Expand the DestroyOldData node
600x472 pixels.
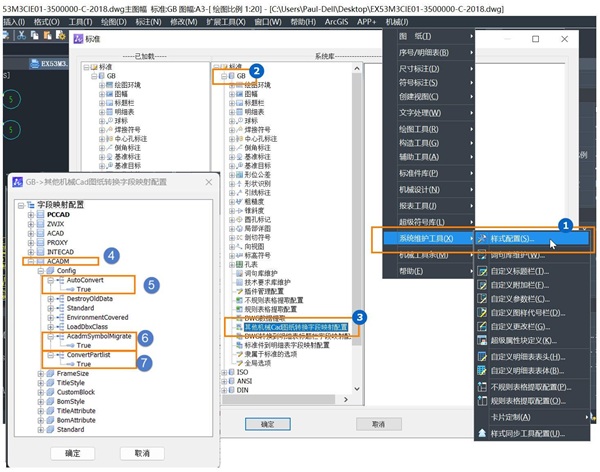pyautogui.click(x=50, y=299)
